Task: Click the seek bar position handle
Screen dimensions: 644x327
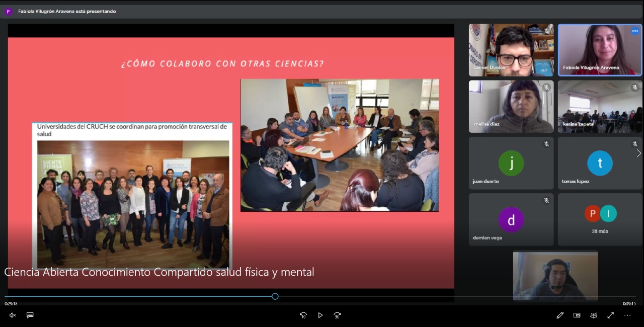Action: pyautogui.click(x=275, y=296)
